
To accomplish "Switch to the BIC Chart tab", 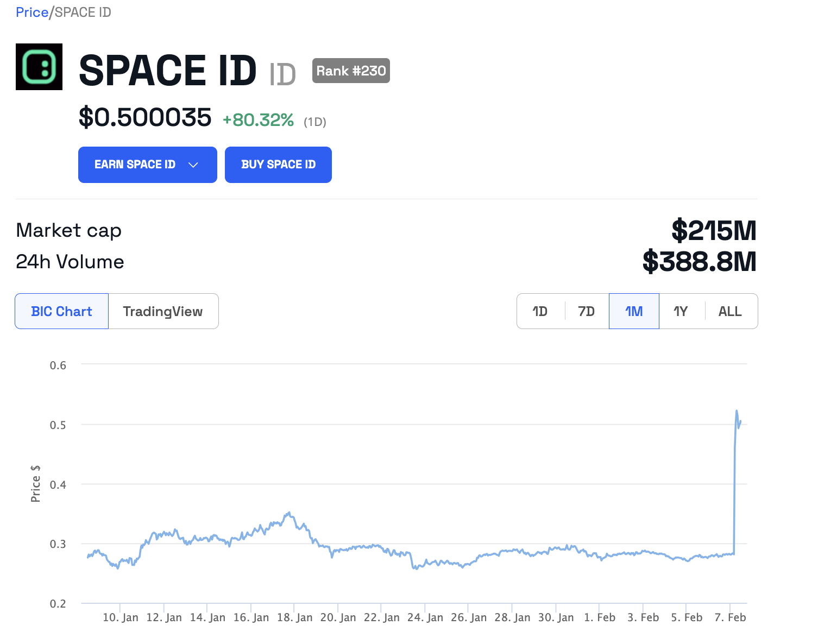I will (x=61, y=312).
